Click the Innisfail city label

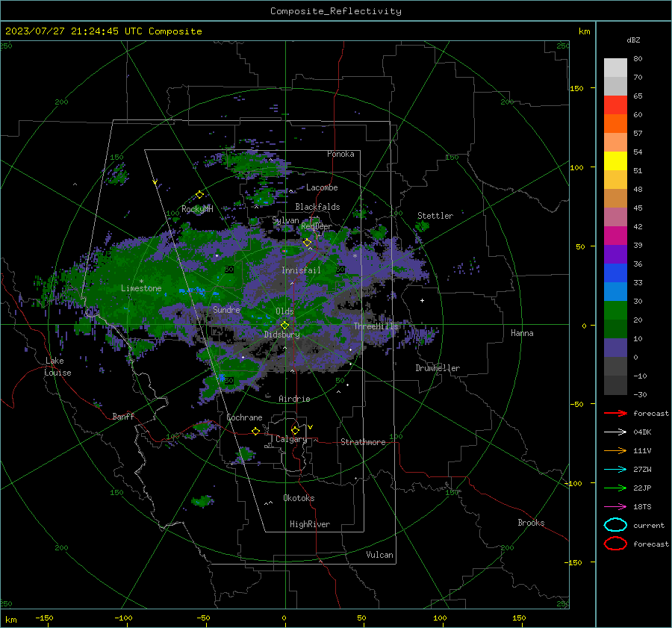pyautogui.click(x=301, y=270)
